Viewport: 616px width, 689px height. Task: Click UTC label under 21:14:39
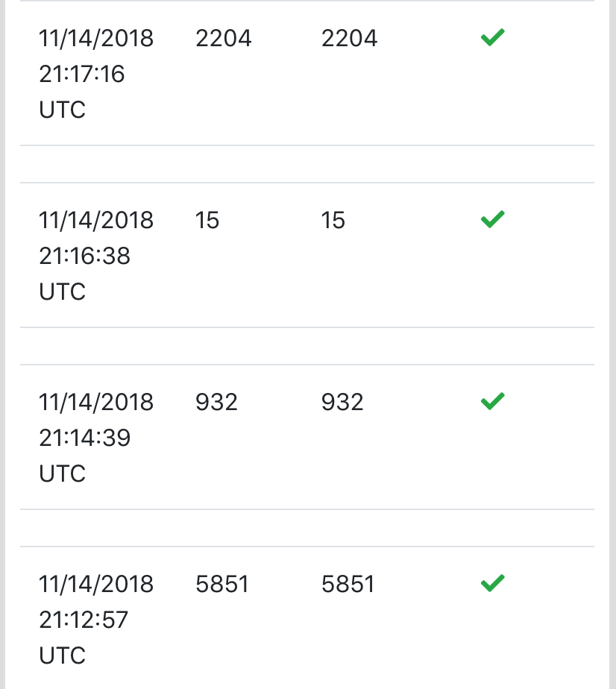pyautogui.click(x=62, y=474)
